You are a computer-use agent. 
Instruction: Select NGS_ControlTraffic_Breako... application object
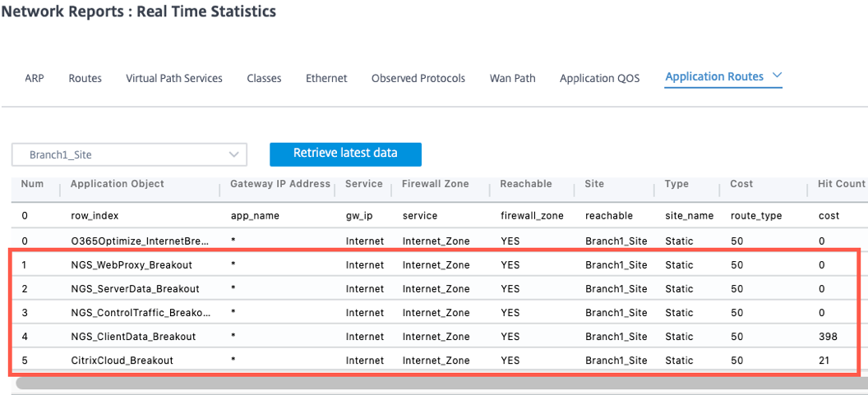point(141,313)
